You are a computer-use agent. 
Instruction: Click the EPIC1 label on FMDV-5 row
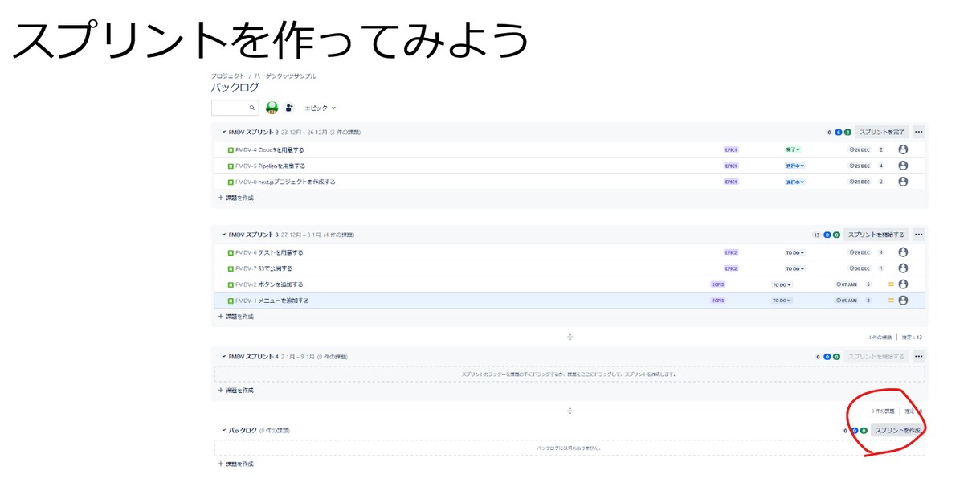[x=731, y=166]
